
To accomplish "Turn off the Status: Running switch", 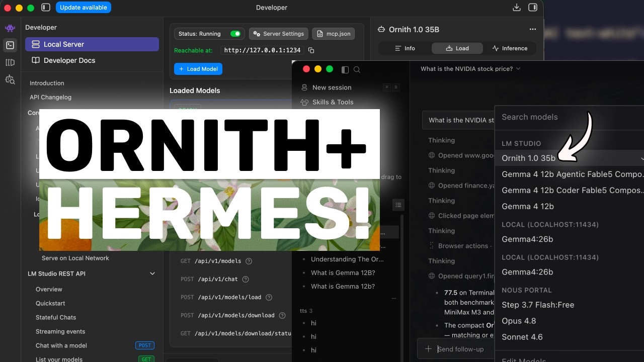I will point(235,34).
